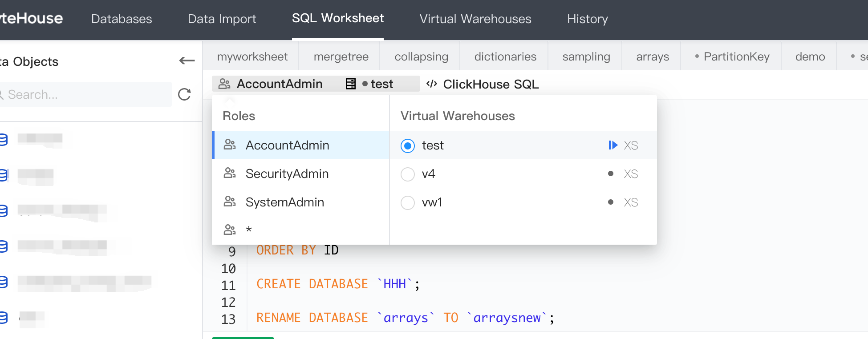
Task: Select the vw1 virtual warehouse radio button
Action: click(408, 202)
